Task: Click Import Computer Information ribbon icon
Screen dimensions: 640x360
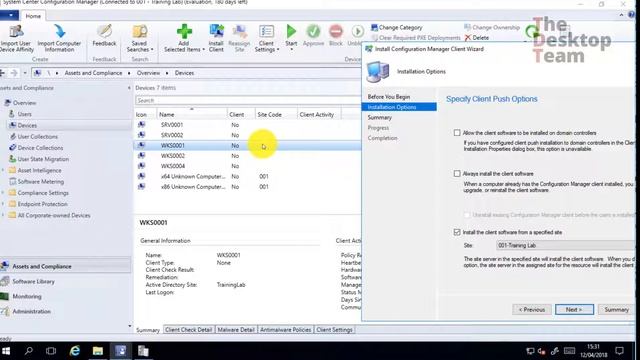Action: 60,31
